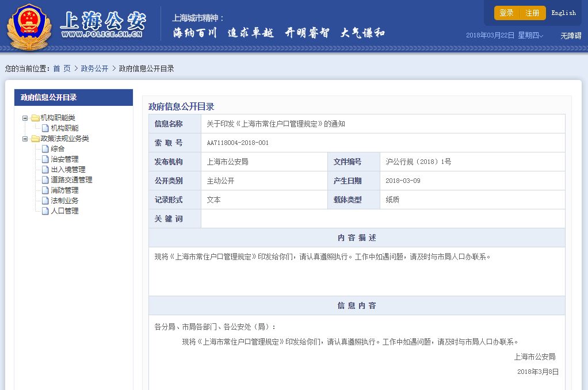Switch to the English site
The height and width of the screenshot is (390, 588).
pyautogui.click(x=563, y=13)
